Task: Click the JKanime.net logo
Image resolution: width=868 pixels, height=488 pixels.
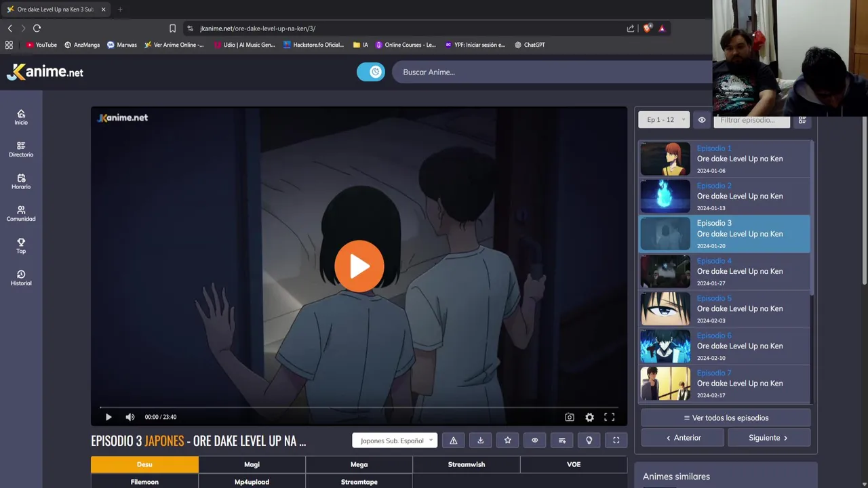Action: (45, 72)
